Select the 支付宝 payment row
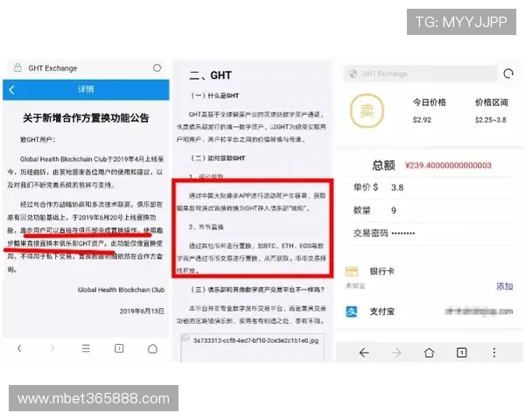The image size is (525, 420). coord(430,311)
